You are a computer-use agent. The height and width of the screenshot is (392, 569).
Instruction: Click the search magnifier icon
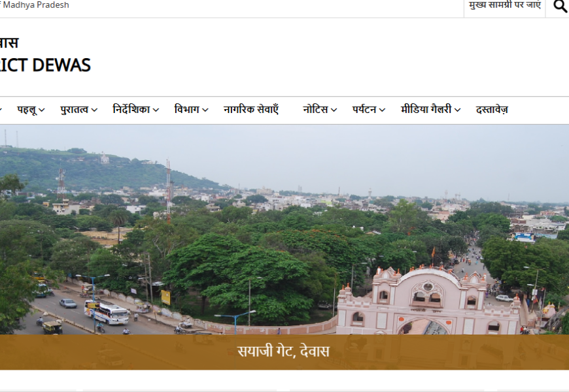click(x=560, y=7)
